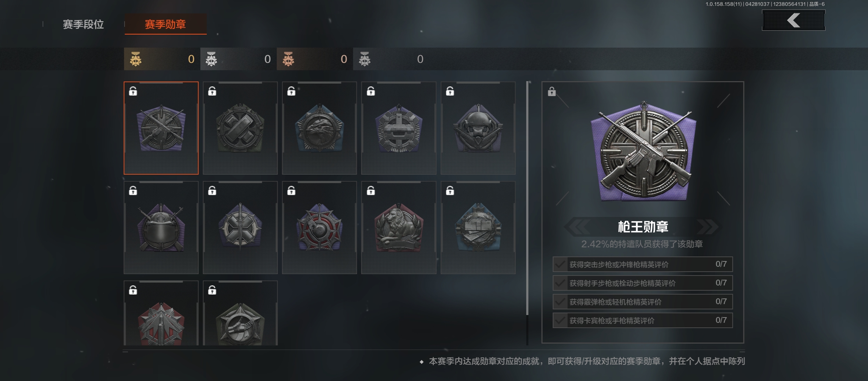Select the bomb star medal tile
The height and width of the screenshot is (381, 868).
319,228
